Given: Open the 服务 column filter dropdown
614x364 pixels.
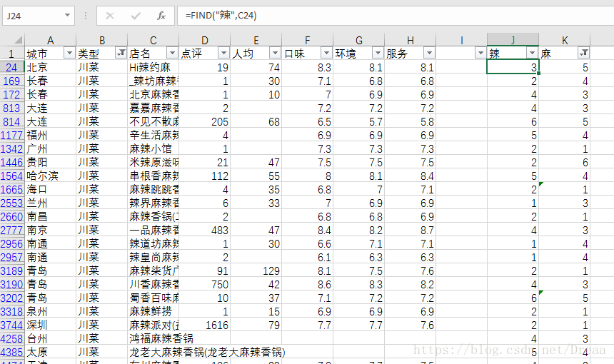Looking at the screenshot, I should (x=430, y=53).
